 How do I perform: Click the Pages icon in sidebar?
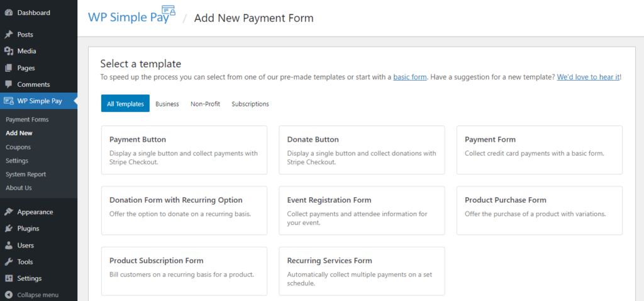[x=8, y=68]
